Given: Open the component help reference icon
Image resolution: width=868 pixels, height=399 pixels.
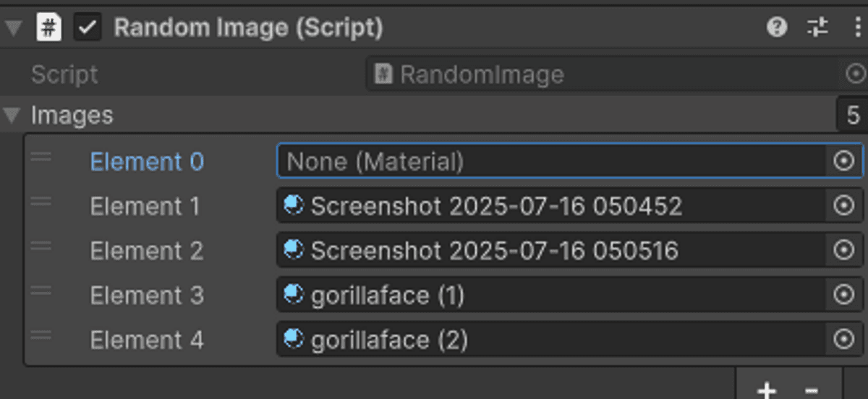Looking at the screenshot, I should (777, 28).
